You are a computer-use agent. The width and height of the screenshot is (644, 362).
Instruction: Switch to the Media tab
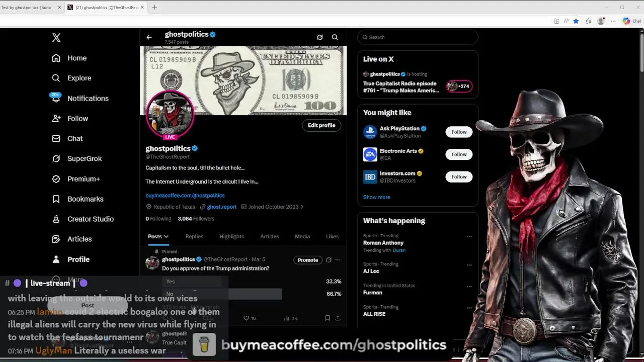302,236
